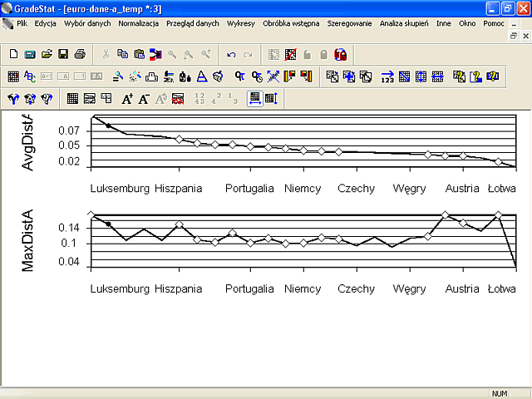Click the red padlock icon
Image resolution: width=532 pixels, height=399 pixels.
pyautogui.click(x=340, y=55)
